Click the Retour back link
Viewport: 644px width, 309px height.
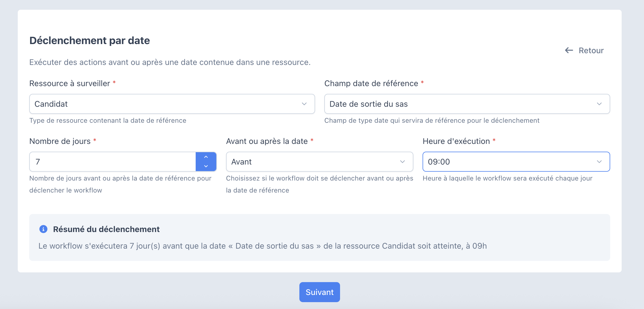[x=584, y=50]
